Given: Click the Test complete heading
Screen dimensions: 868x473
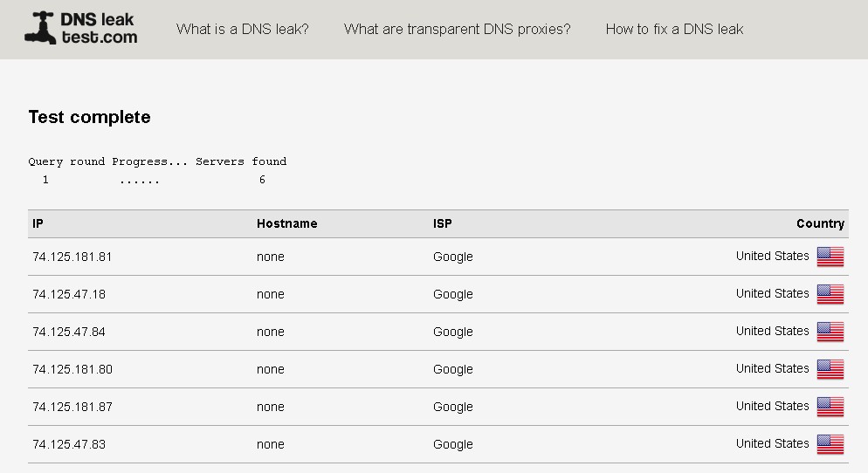Looking at the screenshot, I should pos(89,117).
